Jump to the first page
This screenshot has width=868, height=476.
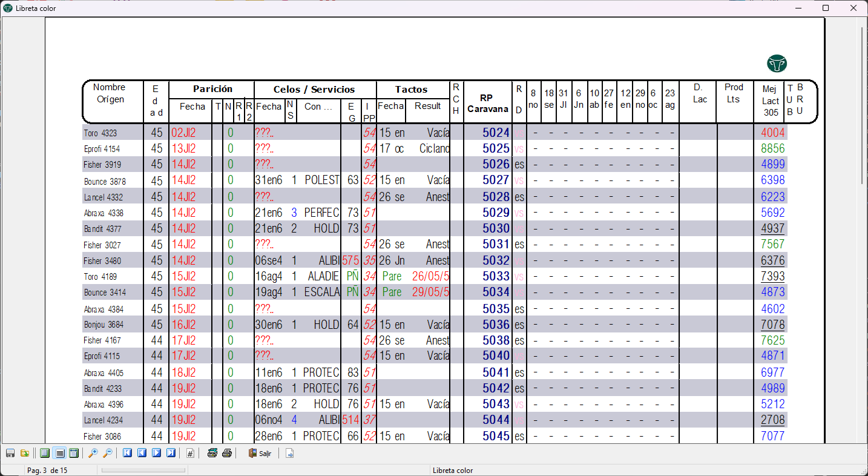[x=127, y=453]
